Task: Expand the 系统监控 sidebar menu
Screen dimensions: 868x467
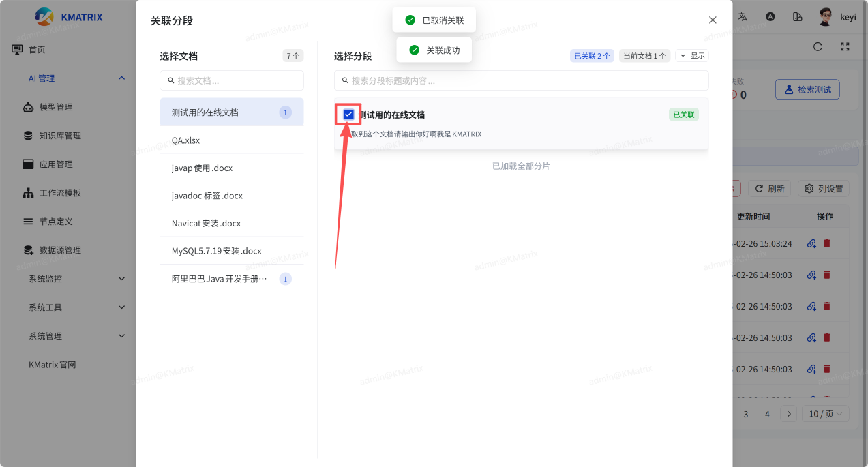Action: (x=76, y=279)
